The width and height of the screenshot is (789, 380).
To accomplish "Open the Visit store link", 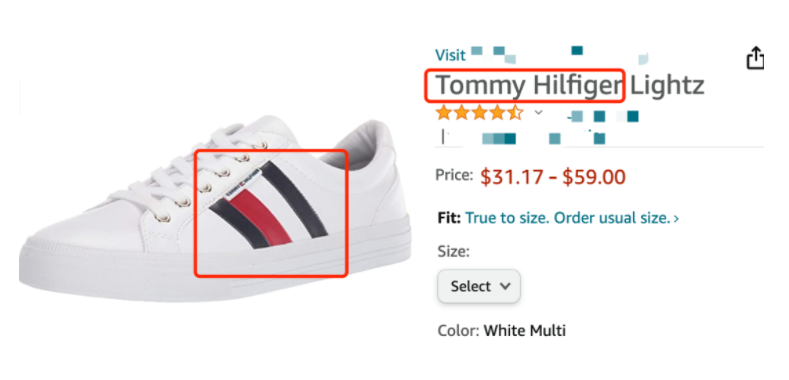I will (542, 55).
